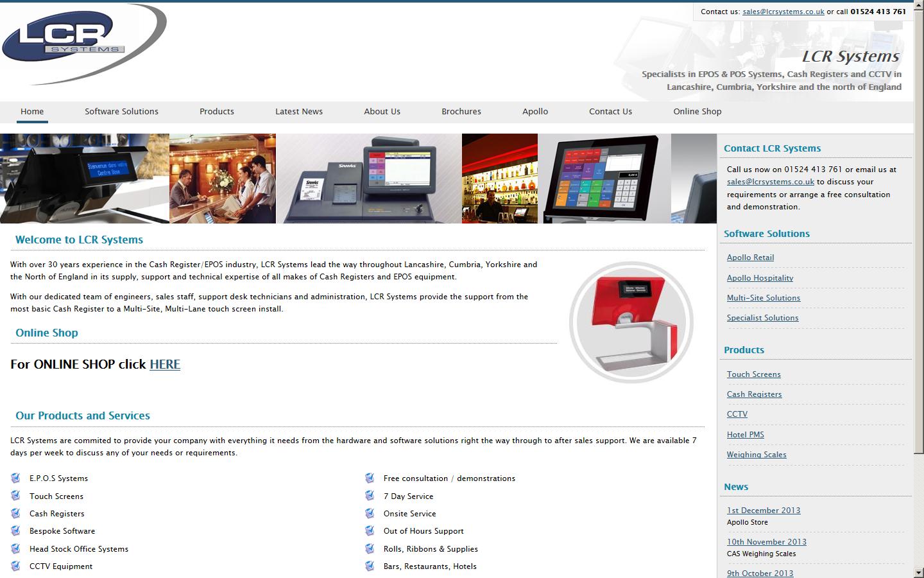Click the vertical page scrollbar track

tap(919, 501)
